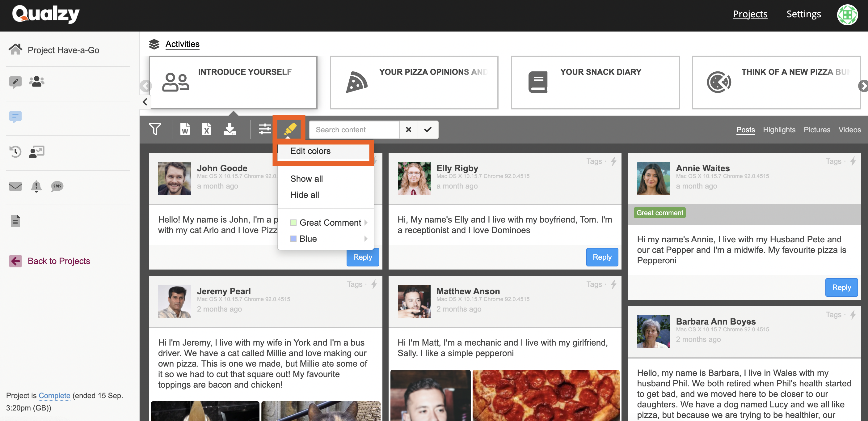868x421 pixels.
Task: Click the Search content input field
Action: pyautogui.click(x=354, y=130)
